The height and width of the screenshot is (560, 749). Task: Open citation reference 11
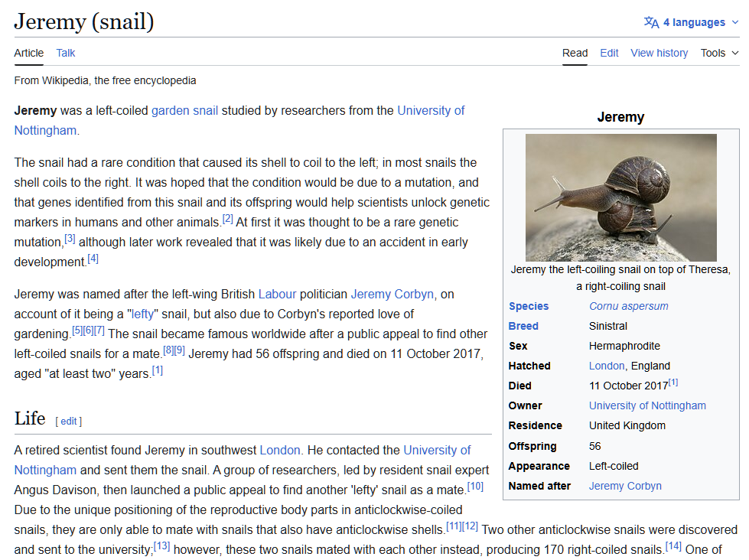pos(454,526)
